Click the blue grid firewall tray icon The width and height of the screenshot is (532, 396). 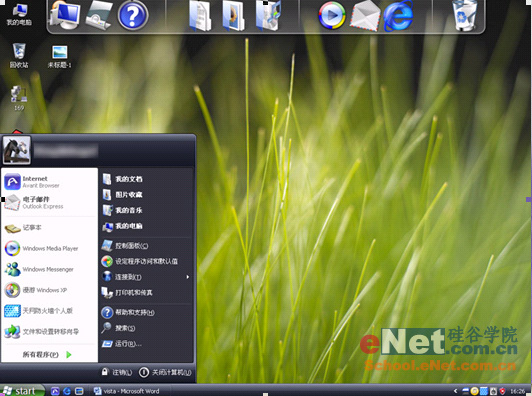point(484,391)
